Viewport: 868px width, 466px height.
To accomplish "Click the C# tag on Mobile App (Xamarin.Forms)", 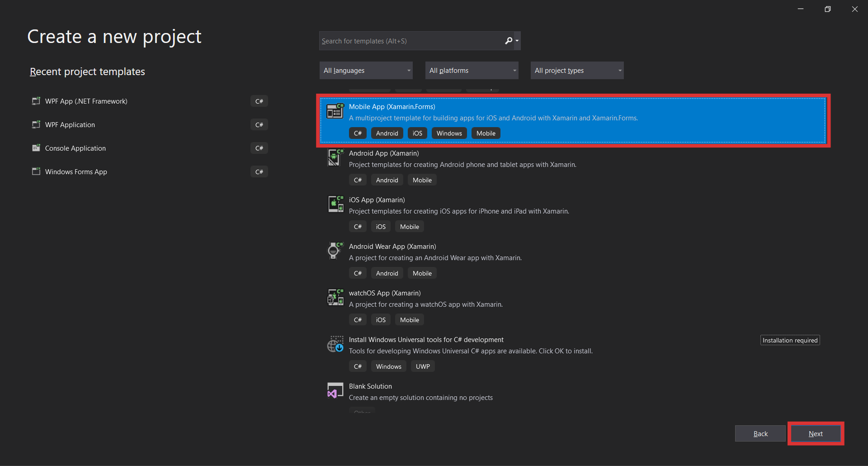I will (358, 133).
